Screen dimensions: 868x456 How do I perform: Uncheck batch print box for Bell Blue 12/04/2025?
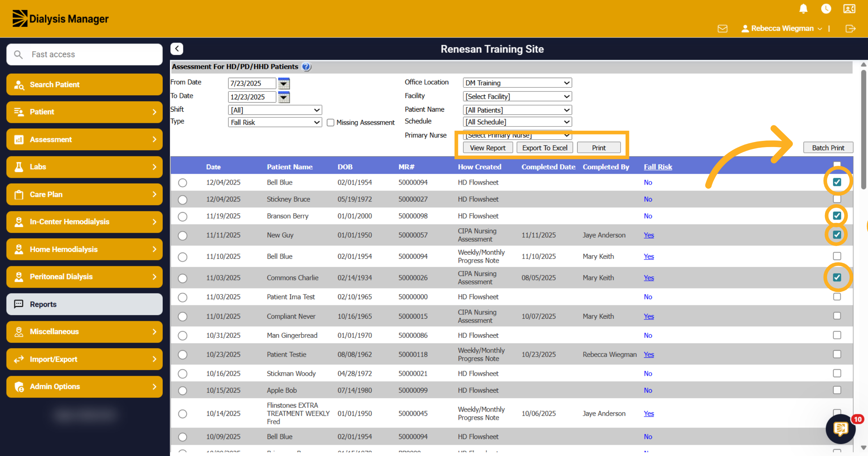click(837, 182)
